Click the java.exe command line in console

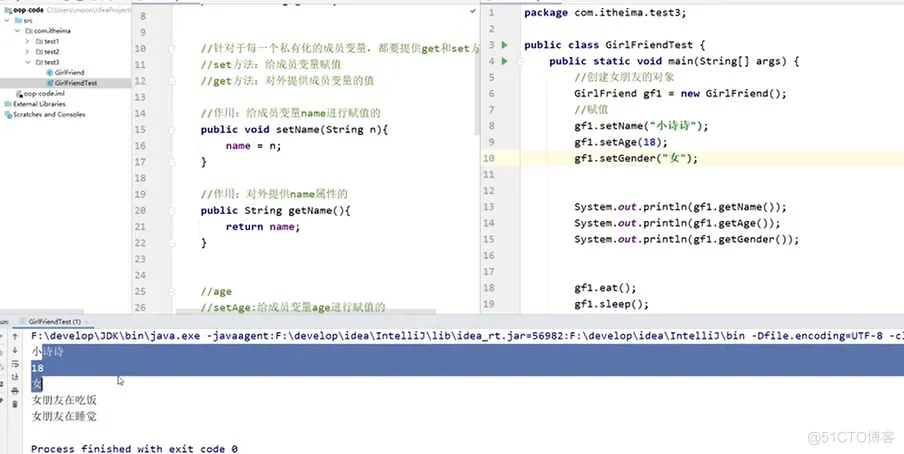(467, 336)
